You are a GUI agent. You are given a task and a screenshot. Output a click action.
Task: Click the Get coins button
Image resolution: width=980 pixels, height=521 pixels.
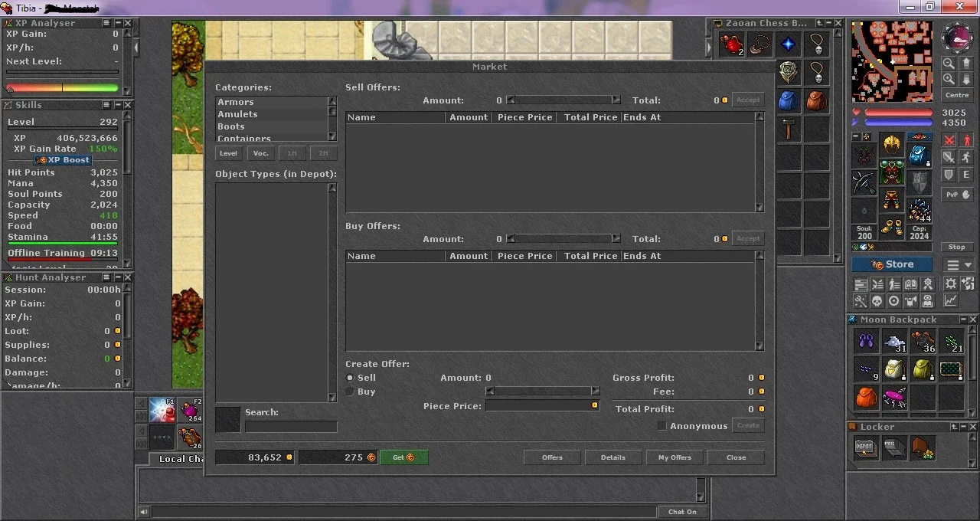click(x=403, y=457)
